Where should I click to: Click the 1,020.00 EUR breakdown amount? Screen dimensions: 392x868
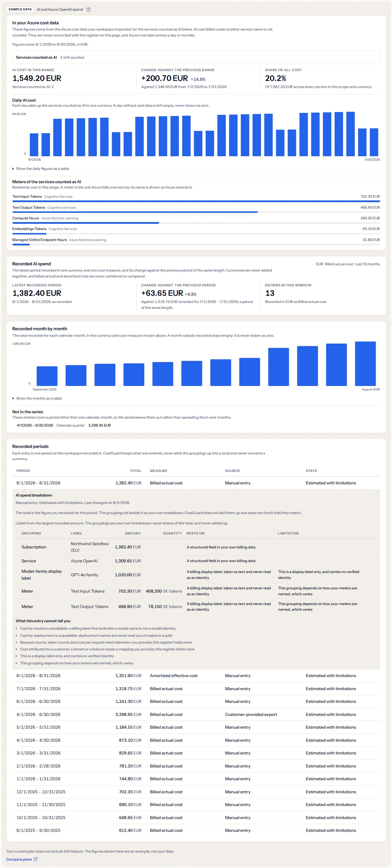coord(128,575)
